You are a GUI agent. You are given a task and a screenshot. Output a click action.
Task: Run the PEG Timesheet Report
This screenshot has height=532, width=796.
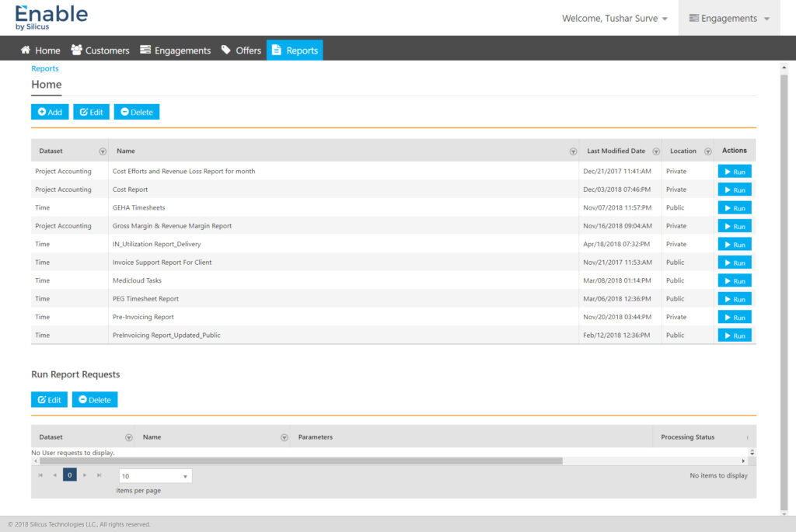pyautogui.click(x=735, y=299)
